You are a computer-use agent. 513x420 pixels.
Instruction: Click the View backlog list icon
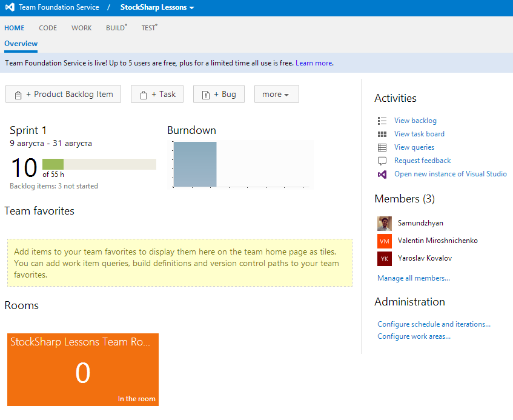point(382,121)
